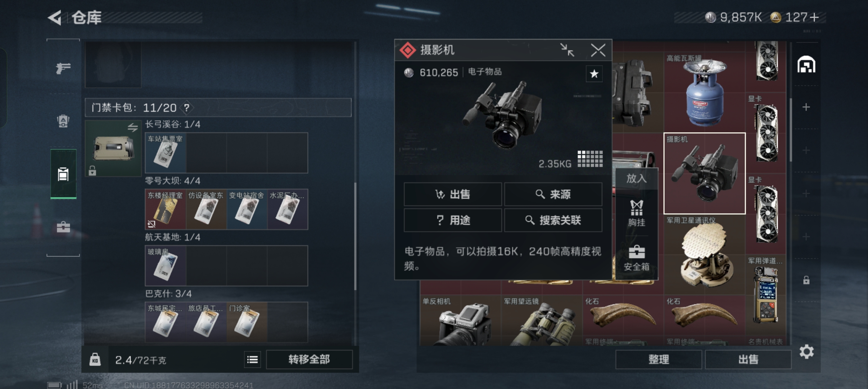Screen dimensions: 868x389
Task: Add storage expansion with first plus icon
Action: [806, 107]
